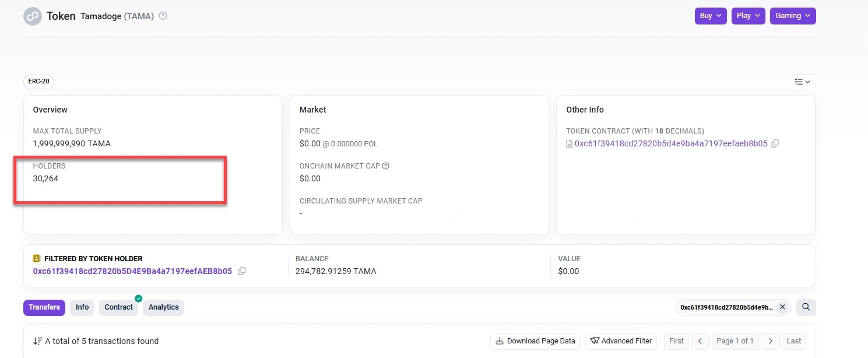Image resolution: width=868 pixels, height=358 pixels.
Task: Open the search magnifier icon
Action: pyautogui.click(x=806, y=307)
